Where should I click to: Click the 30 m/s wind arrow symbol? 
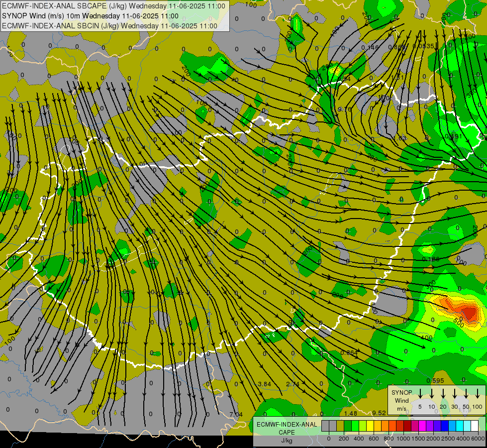pyautogui.click(x=454, y=393)
